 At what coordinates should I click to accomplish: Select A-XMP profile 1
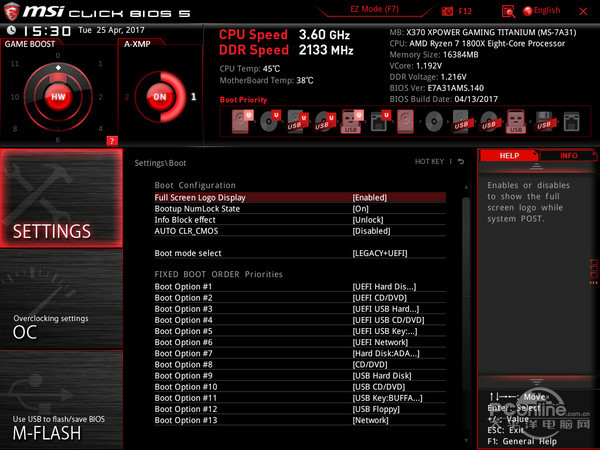click(x=194, y=97)
